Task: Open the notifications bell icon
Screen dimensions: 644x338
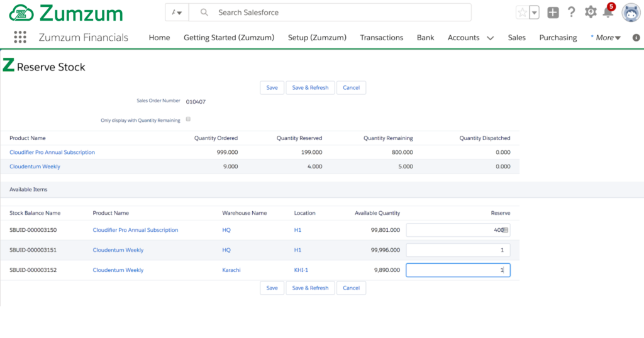Action: (608, 13)
